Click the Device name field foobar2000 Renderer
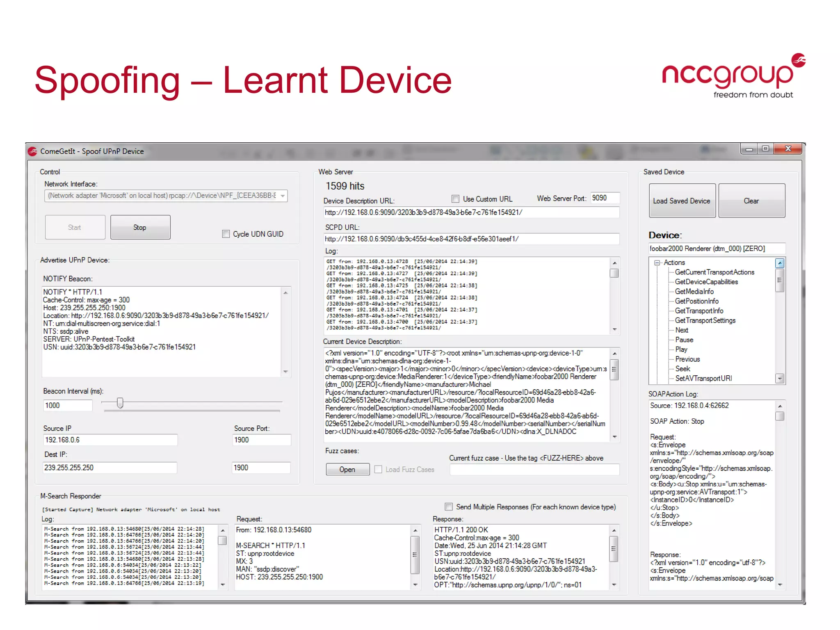 point(717,249)
